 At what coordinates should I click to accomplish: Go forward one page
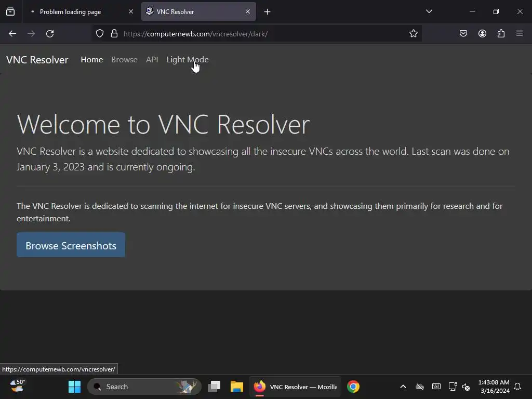pos(31,34)
